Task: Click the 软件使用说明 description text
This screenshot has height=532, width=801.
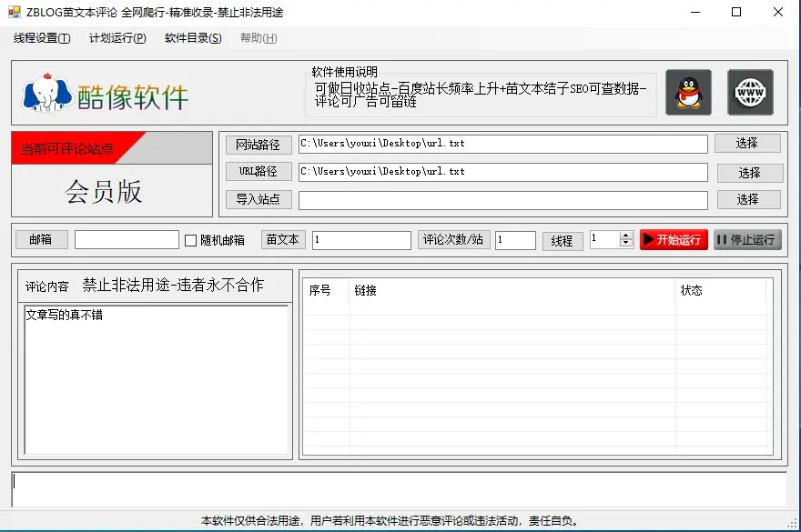Action: [x=481, y=95]
